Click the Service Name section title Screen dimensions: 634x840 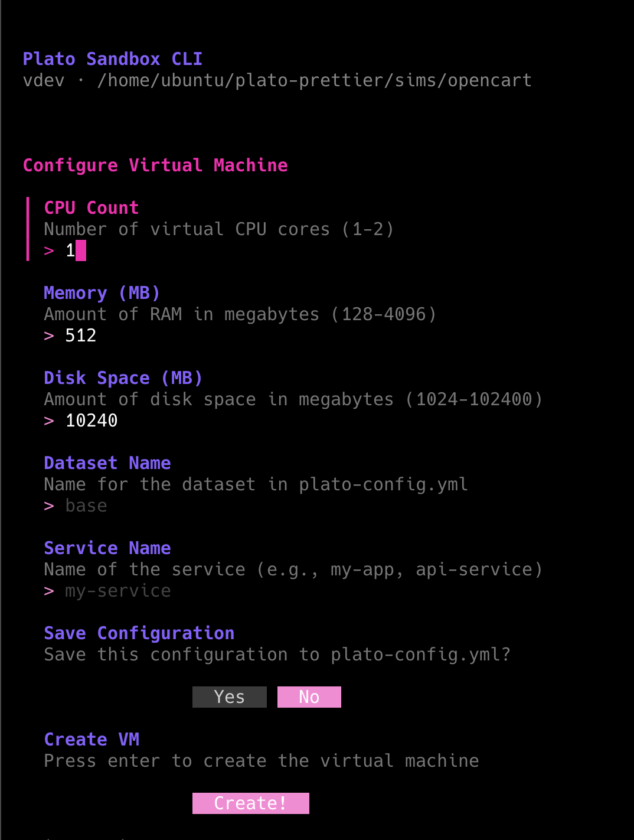click(107, 548)
